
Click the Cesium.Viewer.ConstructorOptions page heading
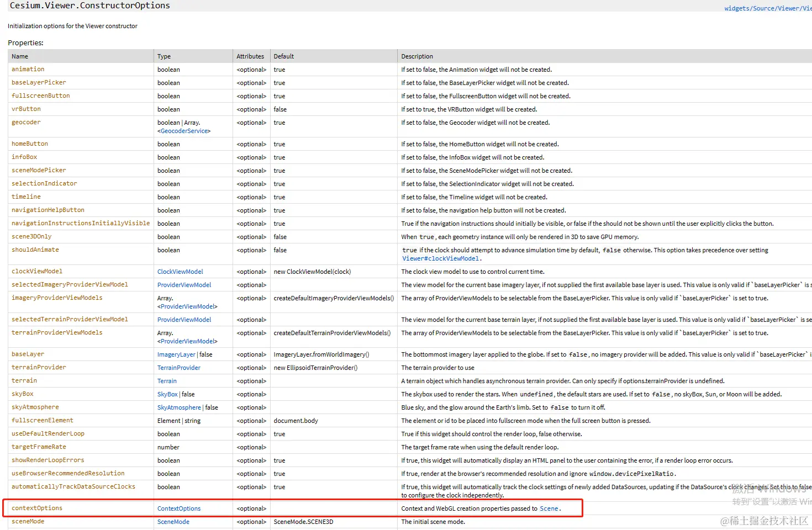click(x=90, y=6)
